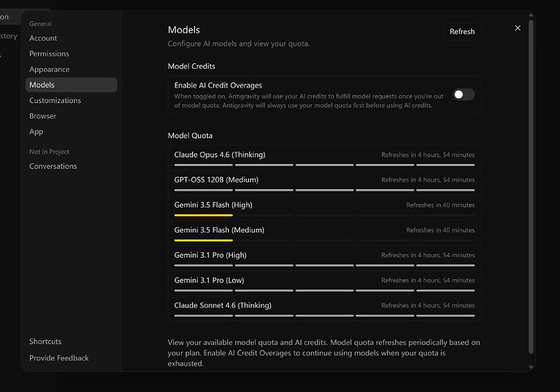The image size is (560, 392).
Task: Click the scrollbar down arrow
Action: pyautogui.click(x=531, y=367)
